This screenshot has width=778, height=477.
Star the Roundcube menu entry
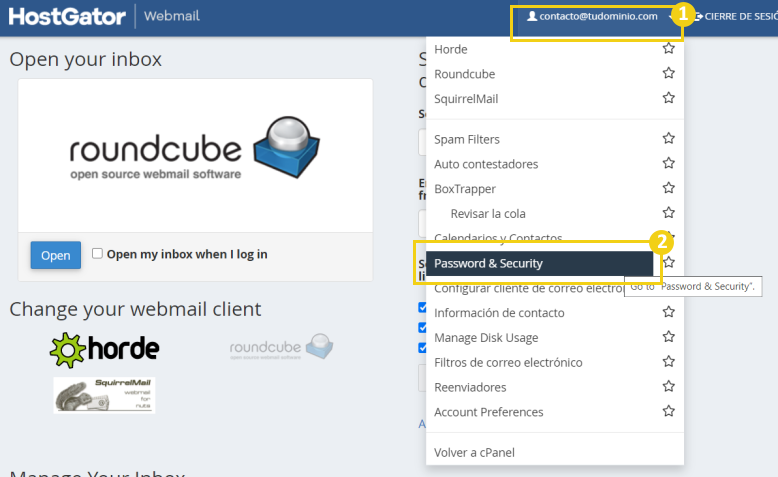[x=668, y=73]
